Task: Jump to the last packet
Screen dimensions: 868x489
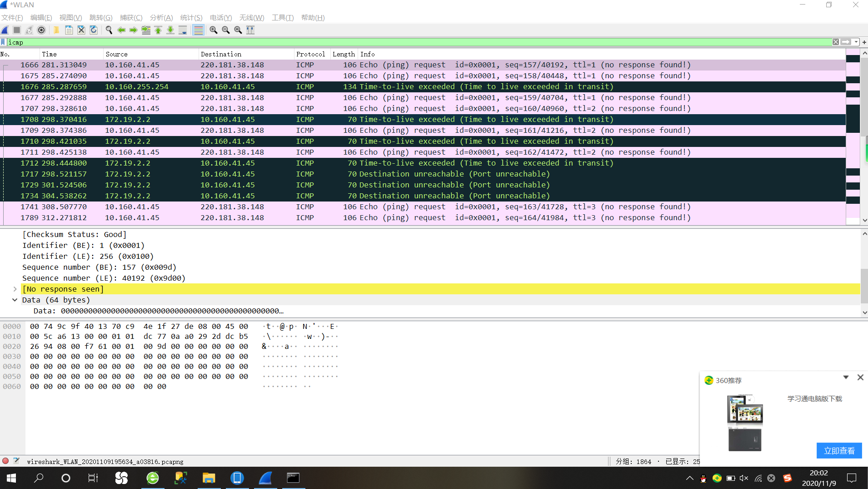Action: click(170, 30)
